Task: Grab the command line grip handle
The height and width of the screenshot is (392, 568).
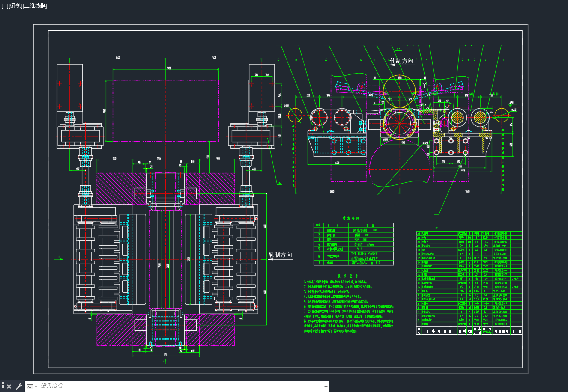Action: [x=3, y=386]
